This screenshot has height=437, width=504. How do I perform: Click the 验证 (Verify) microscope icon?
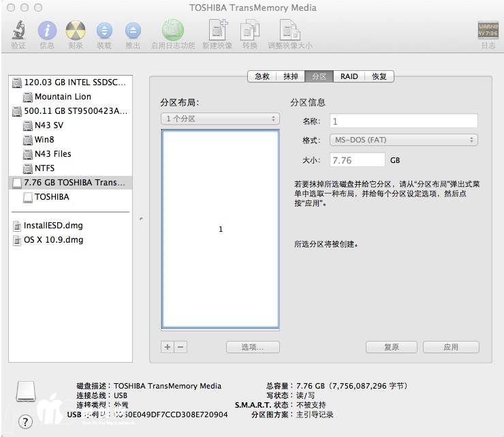coord(18,31)
